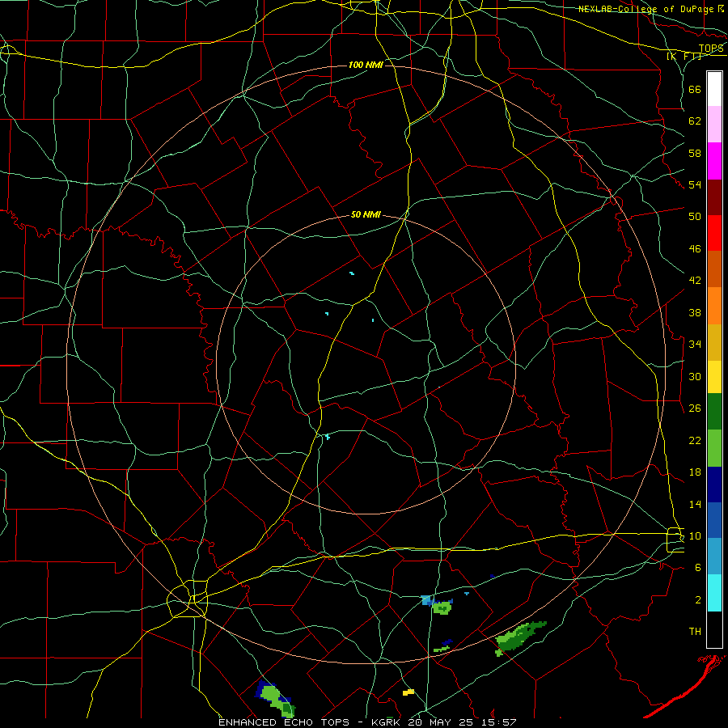Click the "TH" legend label

pyautogui.click(x=695, y=632)
